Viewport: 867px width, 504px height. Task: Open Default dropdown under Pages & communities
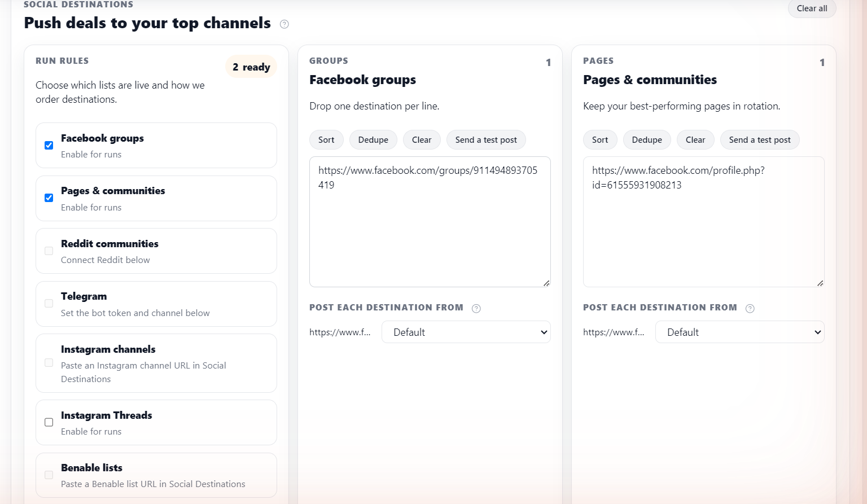pyautogui.click(x=740, y=332)
